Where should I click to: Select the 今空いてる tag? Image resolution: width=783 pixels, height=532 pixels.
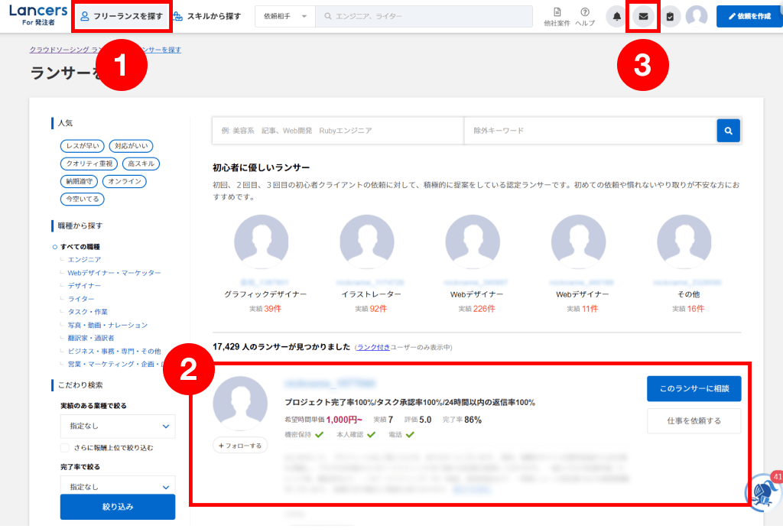click(83, 199)
